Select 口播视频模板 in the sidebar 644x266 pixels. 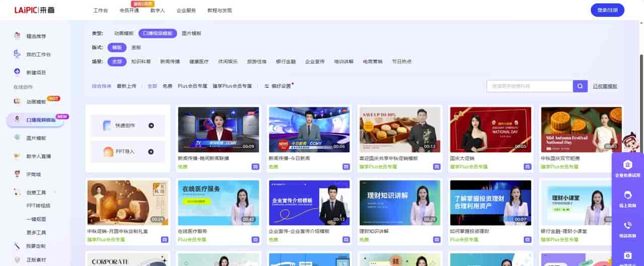35,120
